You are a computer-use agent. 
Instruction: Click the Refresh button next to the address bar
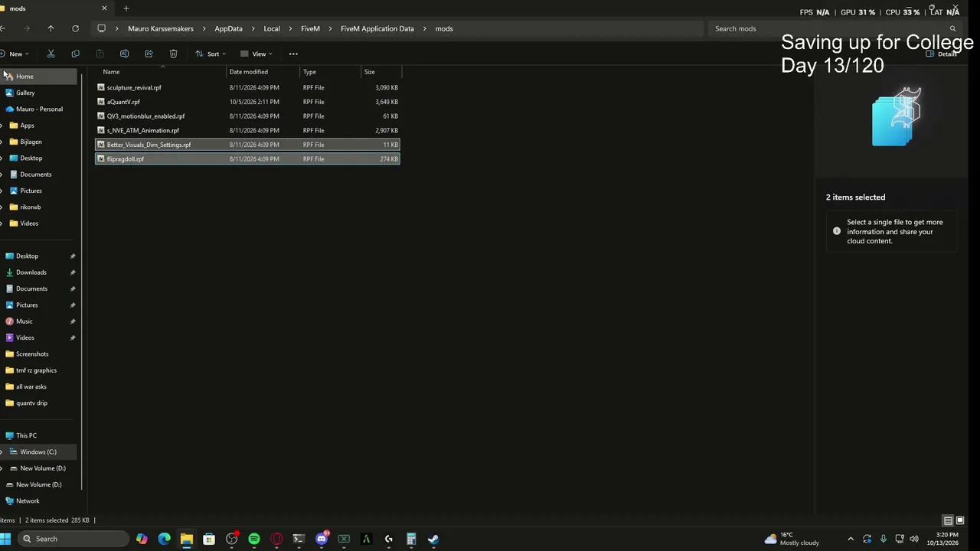pos(75,28)
